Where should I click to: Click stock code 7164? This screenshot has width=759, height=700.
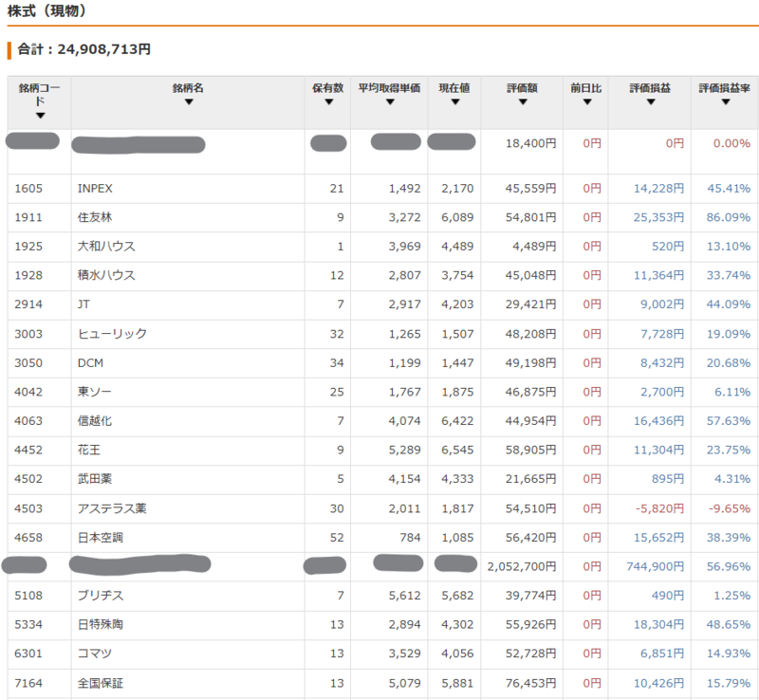tap(28, 683)
